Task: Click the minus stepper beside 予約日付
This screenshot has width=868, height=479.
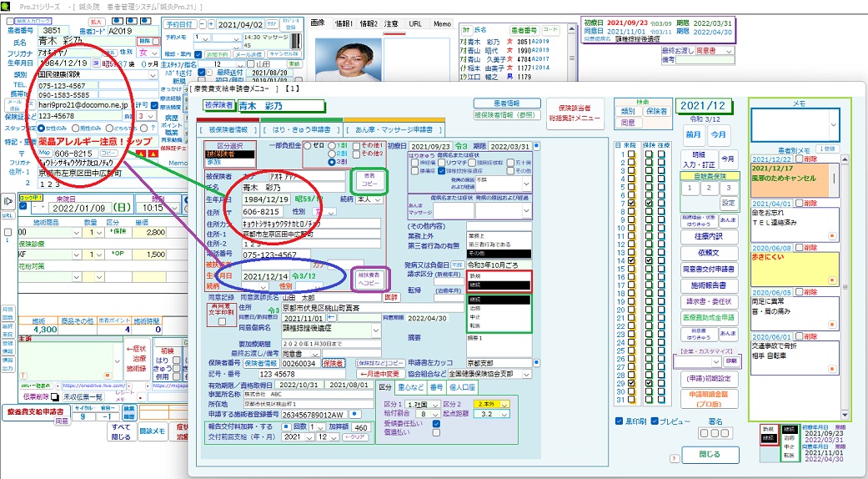Action: click(202, 24)
